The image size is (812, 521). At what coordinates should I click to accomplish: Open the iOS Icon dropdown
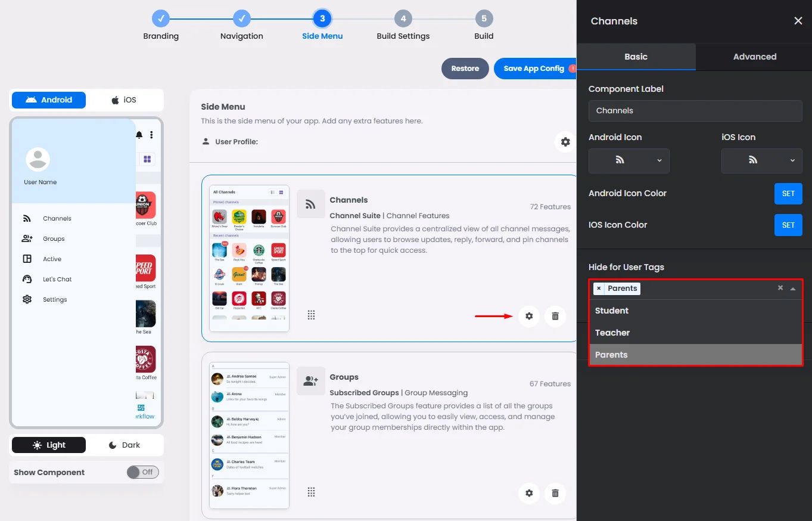point(762,160)
